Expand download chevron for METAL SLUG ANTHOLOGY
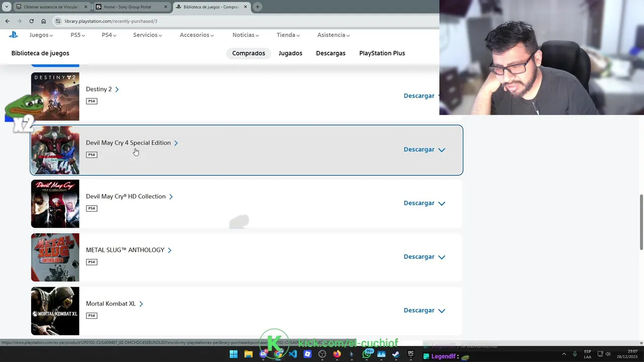This screenshot has width=644, height=362. (x=442, y=257)
